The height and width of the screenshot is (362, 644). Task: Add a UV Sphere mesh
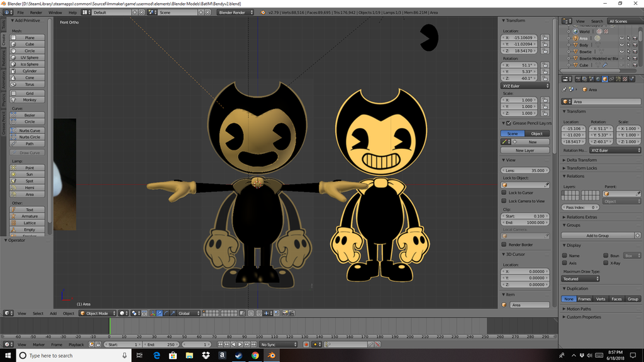(27, 57)
